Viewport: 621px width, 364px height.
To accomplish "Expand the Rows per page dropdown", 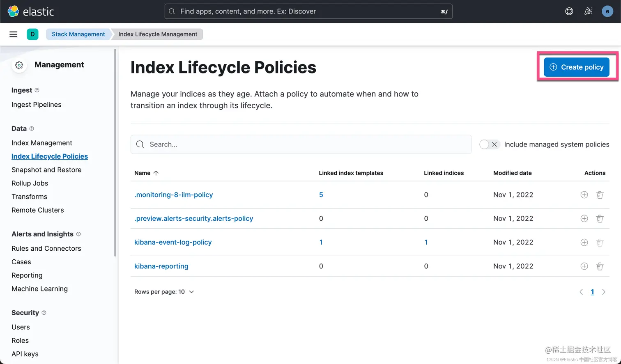I will pos(164,292).
